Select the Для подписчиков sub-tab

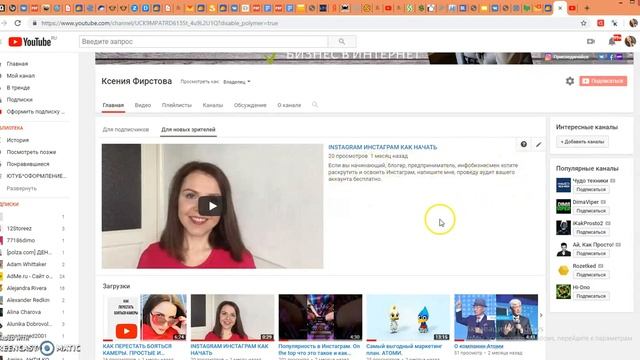[x=126, y=129]
